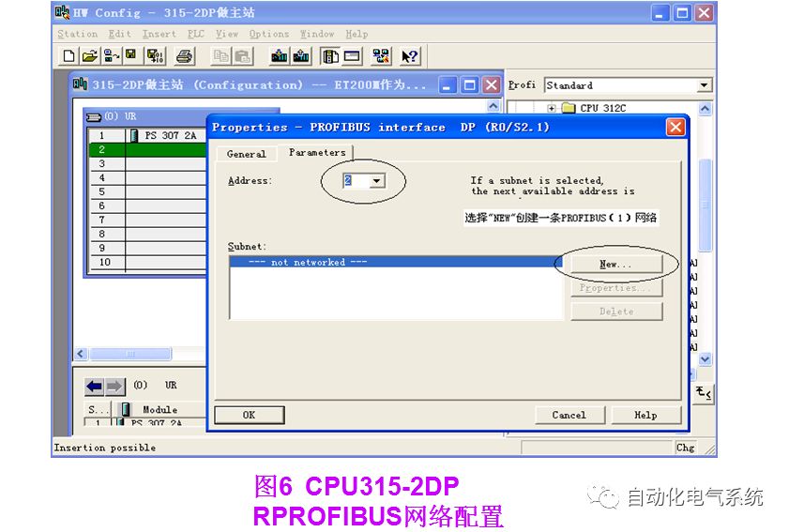
Task: Select rack slot row 3
Action: click(x=148, y=163)
